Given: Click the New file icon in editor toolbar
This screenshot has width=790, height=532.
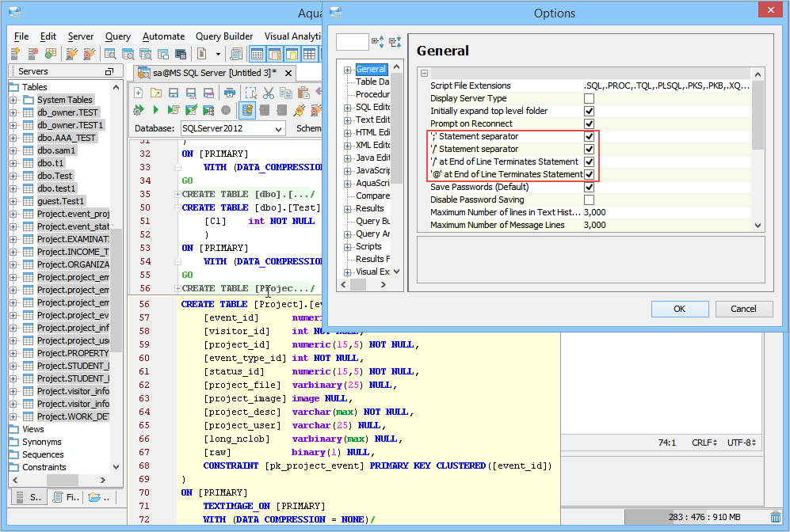Looking at the screenshot, I should 138,93.
